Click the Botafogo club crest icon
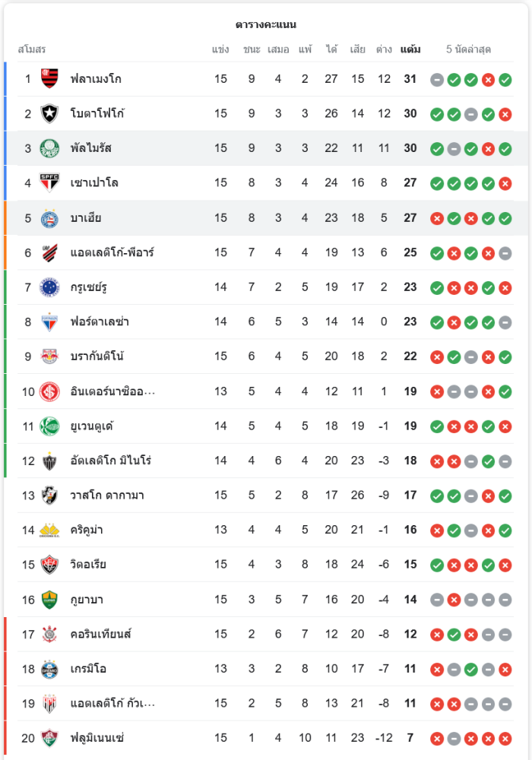Viewport: 532px width, 760px height. coord(49,113)
